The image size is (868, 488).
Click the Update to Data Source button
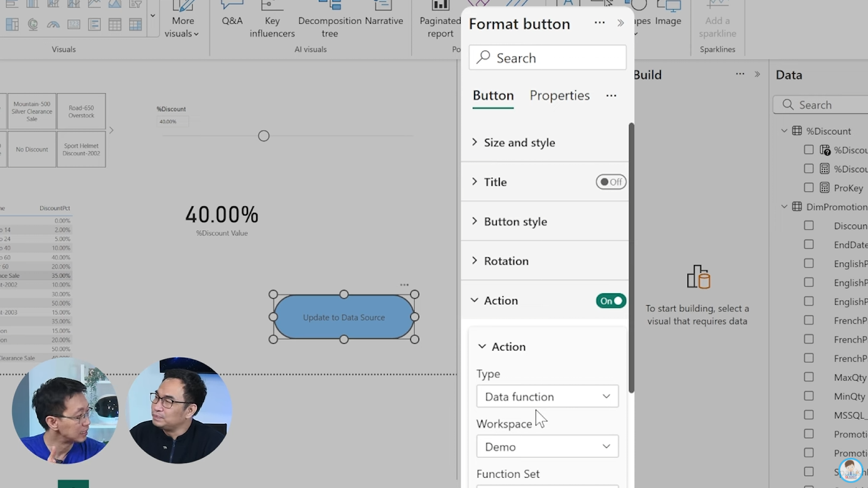(x=344, y=316)
